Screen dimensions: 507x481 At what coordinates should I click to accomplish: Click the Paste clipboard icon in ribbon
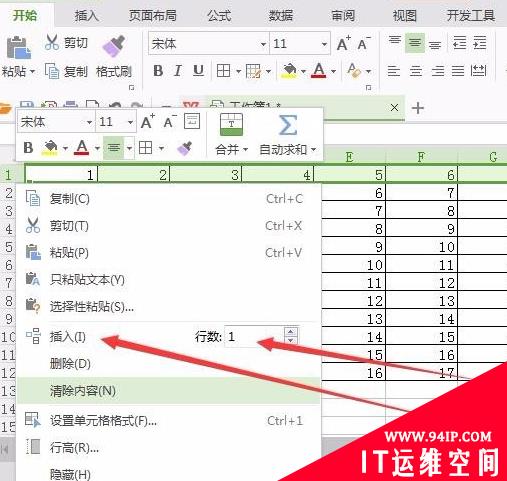[19, 47]
